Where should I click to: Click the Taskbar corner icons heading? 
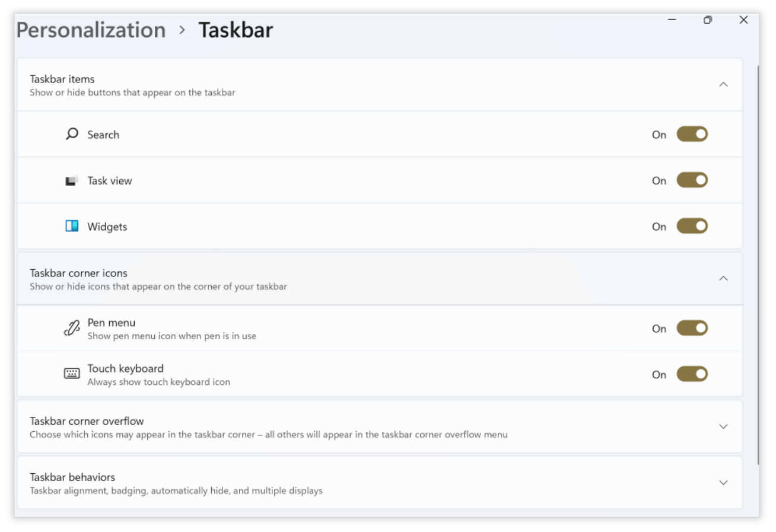tap(78, 273)
